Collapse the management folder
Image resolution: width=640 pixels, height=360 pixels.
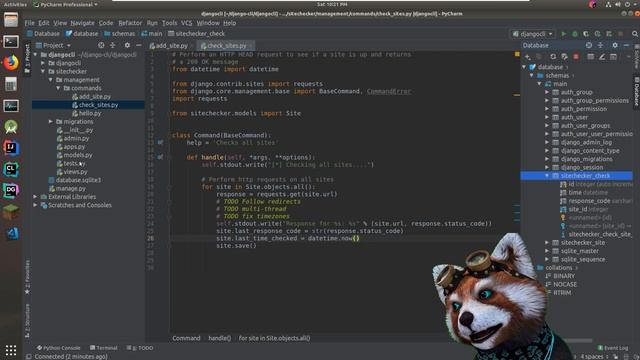pos(51,80)
